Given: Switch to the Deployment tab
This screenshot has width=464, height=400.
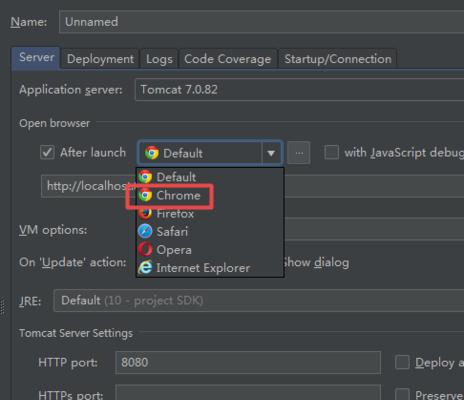Looking at the screenshot, I should (x=100, y=59).
